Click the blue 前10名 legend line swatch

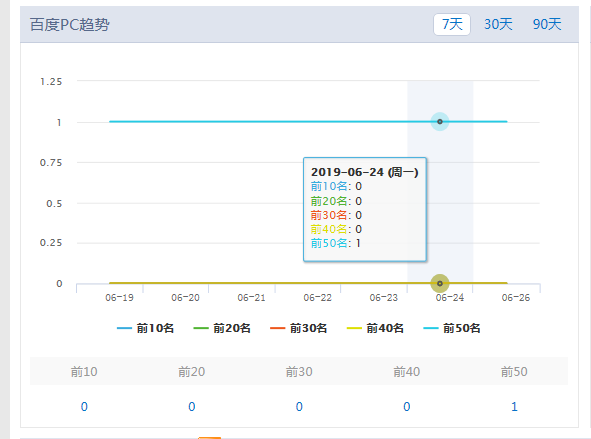tap(124, 328)
